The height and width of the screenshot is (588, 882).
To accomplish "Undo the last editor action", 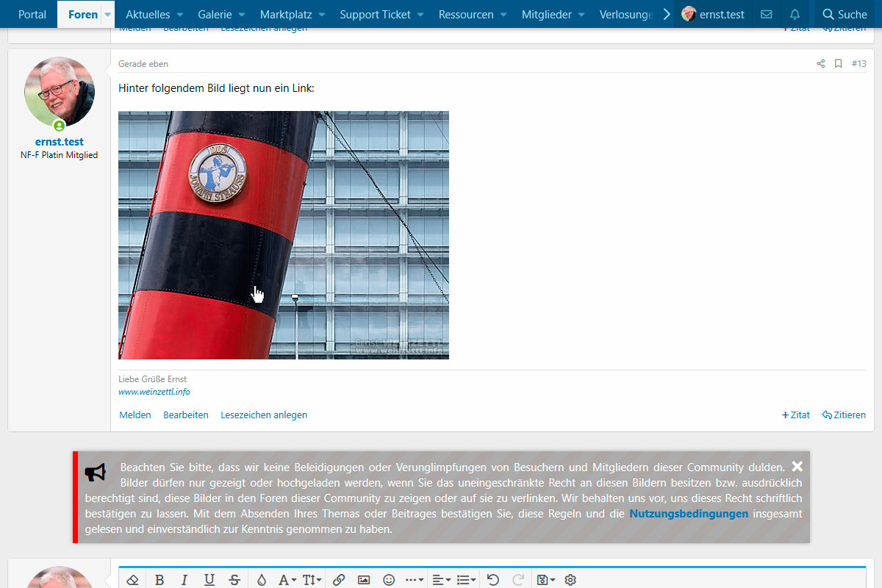I will point(493,580).
